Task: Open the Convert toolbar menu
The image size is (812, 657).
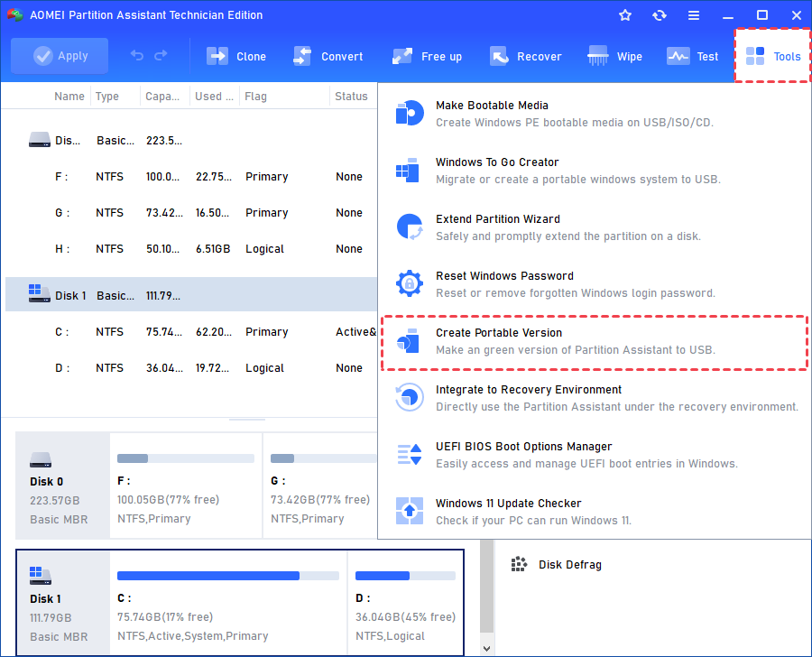Action: [328, 57]
